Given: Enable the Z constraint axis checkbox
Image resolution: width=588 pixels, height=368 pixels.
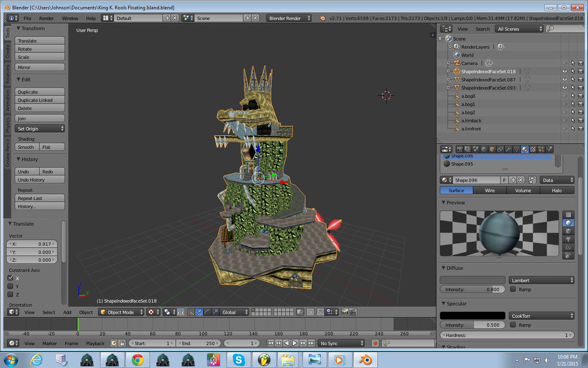Looking at the screenshot, I should pos(10,295).
